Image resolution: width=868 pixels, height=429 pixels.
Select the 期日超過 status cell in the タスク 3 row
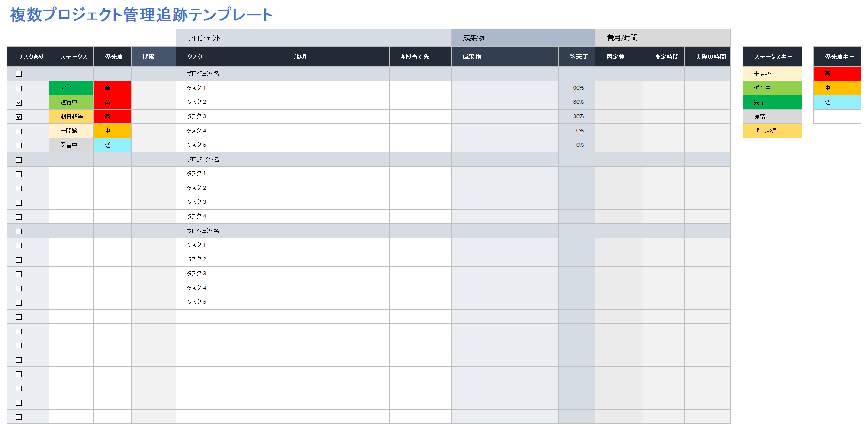(71, 116)
